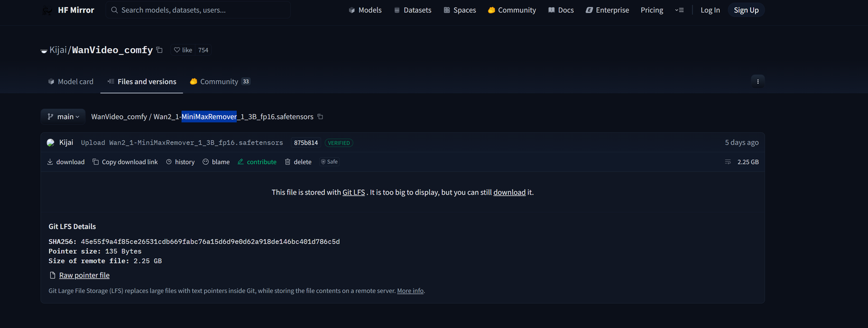Viewport: 868px width, 328px height.
Task: Expand the main branch selector
Action: point(63,116)
